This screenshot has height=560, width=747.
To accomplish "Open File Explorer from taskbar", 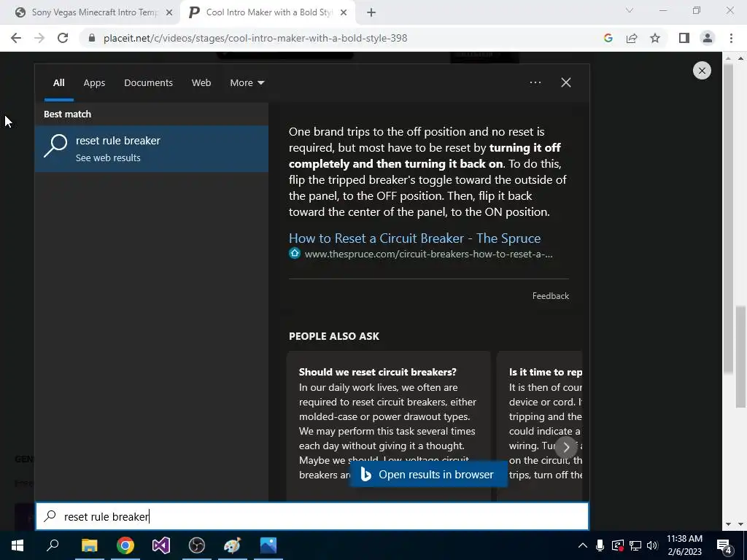I will tap(89, 545).
